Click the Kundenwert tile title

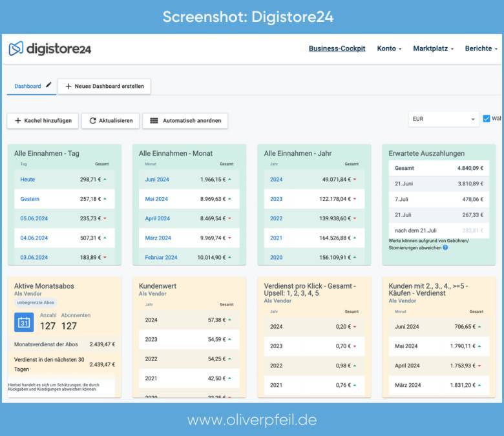[x=158, y=286]
